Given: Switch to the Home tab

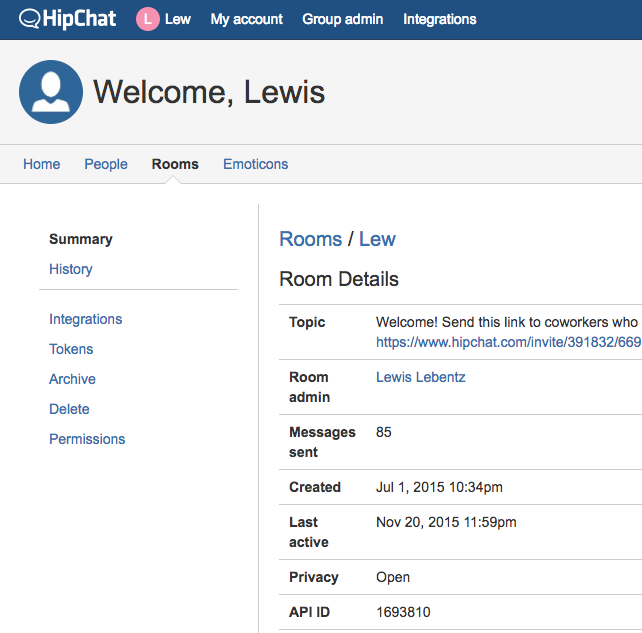Looking at the screenshot, I should (42, 164).
